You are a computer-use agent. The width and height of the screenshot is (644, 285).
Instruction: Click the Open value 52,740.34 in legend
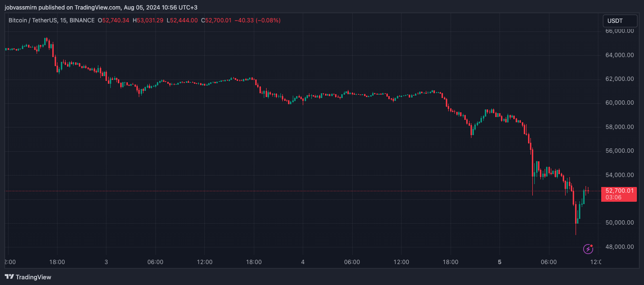click(x=116, y=20)
